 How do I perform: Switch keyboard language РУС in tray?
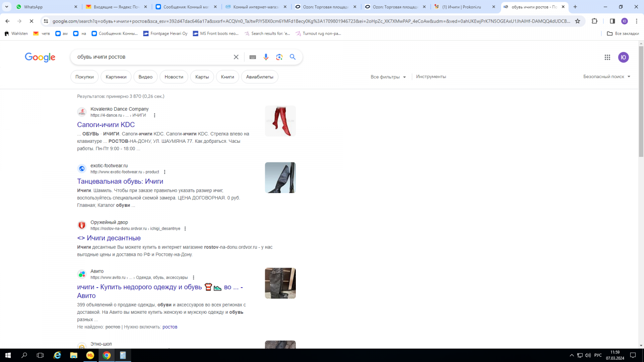tap(598, 355)
